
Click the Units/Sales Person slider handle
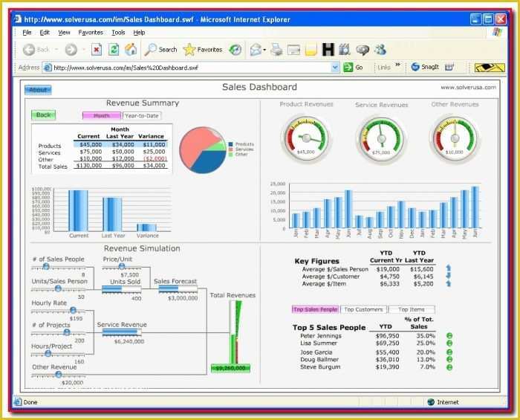(58, 288)
